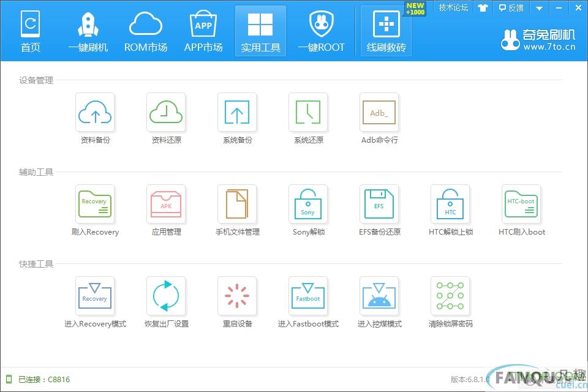Expand the title bar dropdown arrow menu

[539, 8]
